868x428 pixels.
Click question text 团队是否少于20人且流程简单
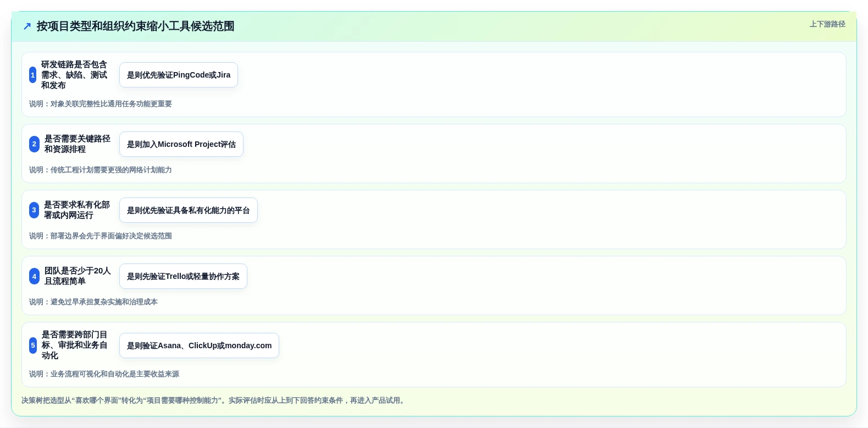click(78, 276)
